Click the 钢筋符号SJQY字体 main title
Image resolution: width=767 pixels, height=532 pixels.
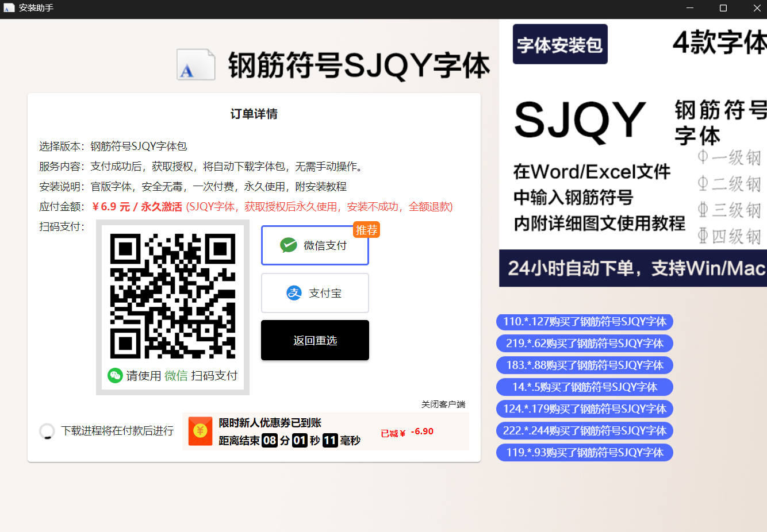coord(359,64)
